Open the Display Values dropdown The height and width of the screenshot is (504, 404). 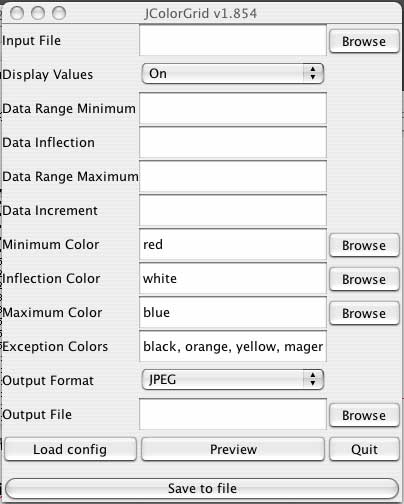click(x=233, y=74)
